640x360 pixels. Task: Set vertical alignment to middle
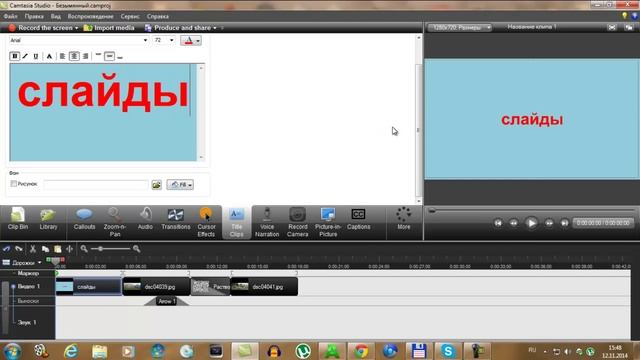point(109,56)
